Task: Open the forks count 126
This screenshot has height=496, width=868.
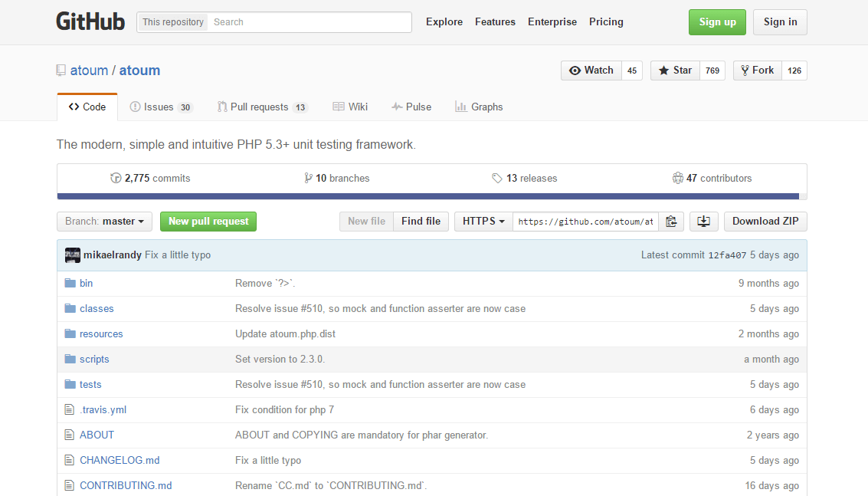Action: pos(794,71)
